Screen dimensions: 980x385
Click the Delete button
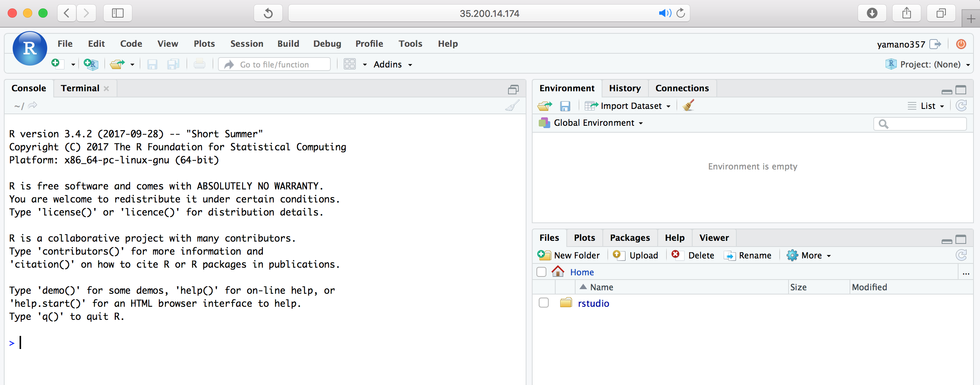point(693,255)
